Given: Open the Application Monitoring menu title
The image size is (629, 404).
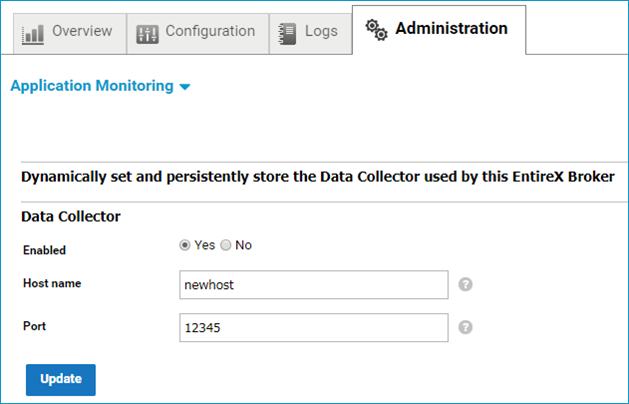Looking at the screenshot, I should click(x=92, y=86).
